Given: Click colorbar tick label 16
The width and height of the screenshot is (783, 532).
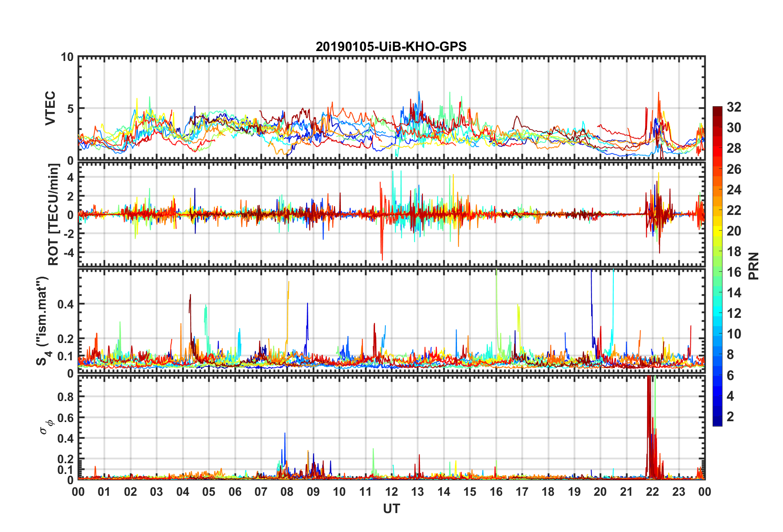Looking at the screenshot, I should (734, 272).
